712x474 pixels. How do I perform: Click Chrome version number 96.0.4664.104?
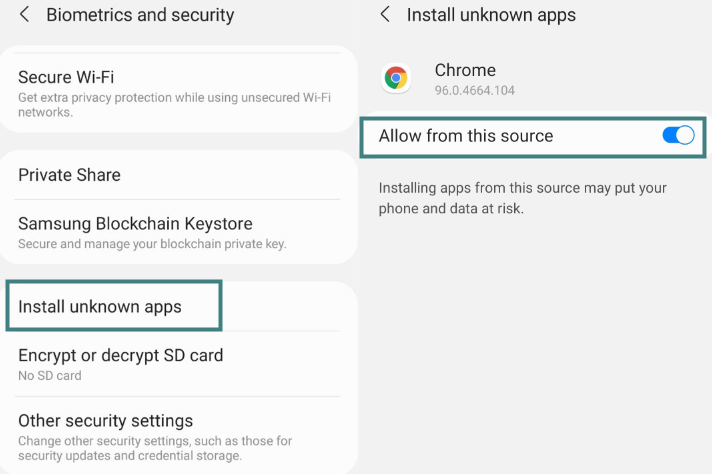click(x=476, y=90)
